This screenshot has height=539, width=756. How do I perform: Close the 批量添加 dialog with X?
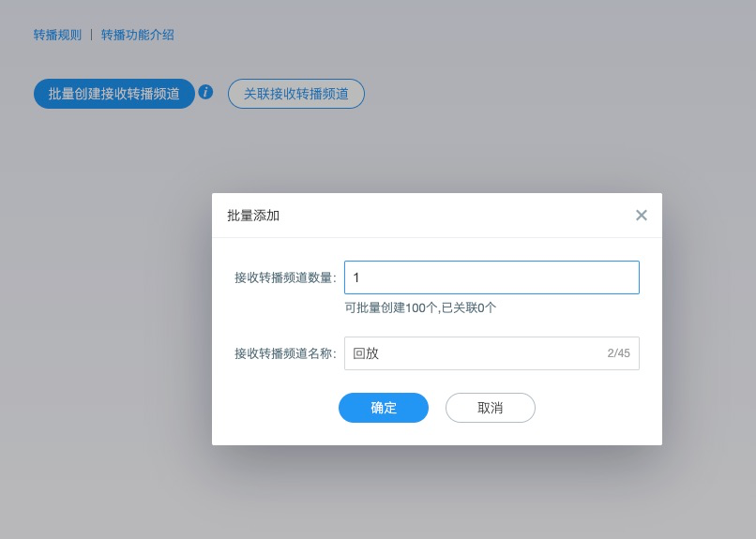(642, 215)
